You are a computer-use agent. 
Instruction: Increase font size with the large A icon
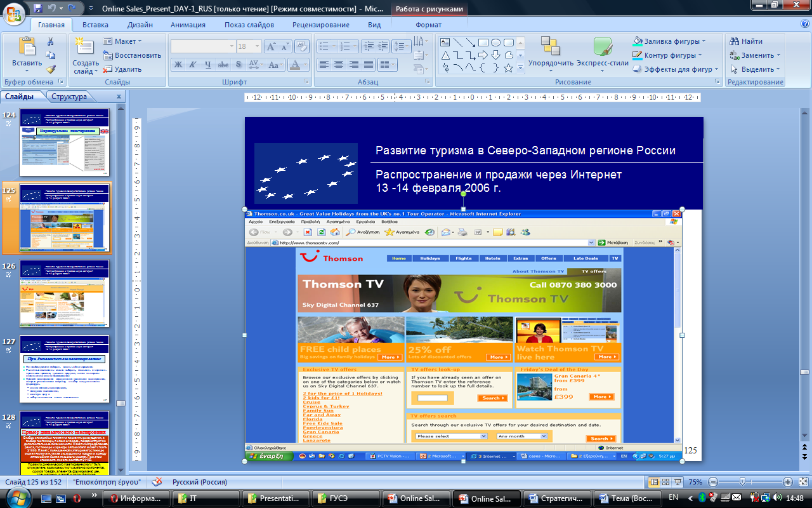coord(270,46)
